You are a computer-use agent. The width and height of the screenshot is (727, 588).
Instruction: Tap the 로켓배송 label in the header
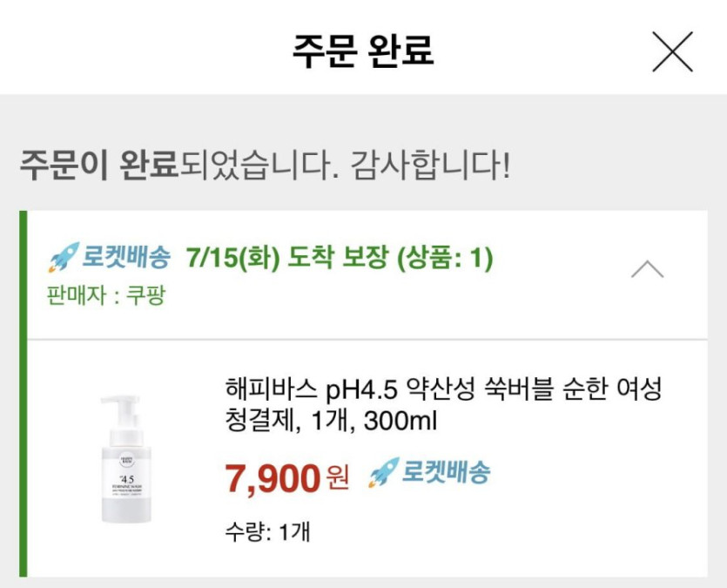[x=127, y=259]
